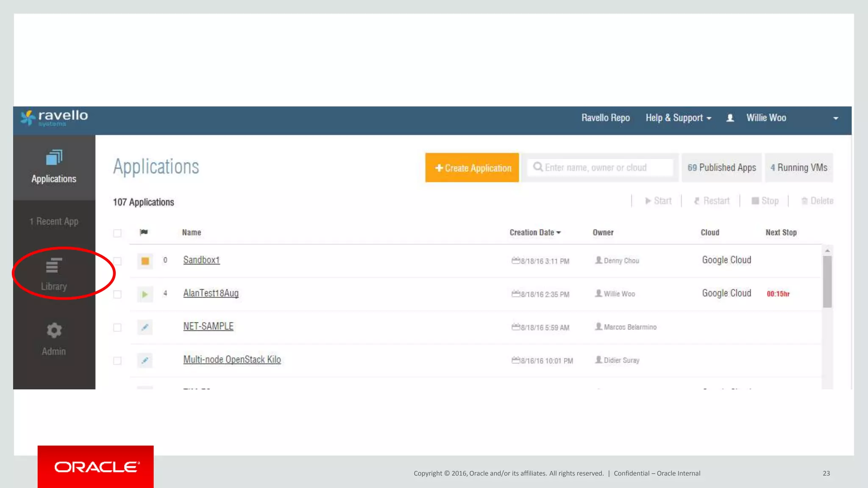Open the AlanTest18Aug application link
Image resolution: width=868 pixels, height=488 pixels.
point(211,293)
